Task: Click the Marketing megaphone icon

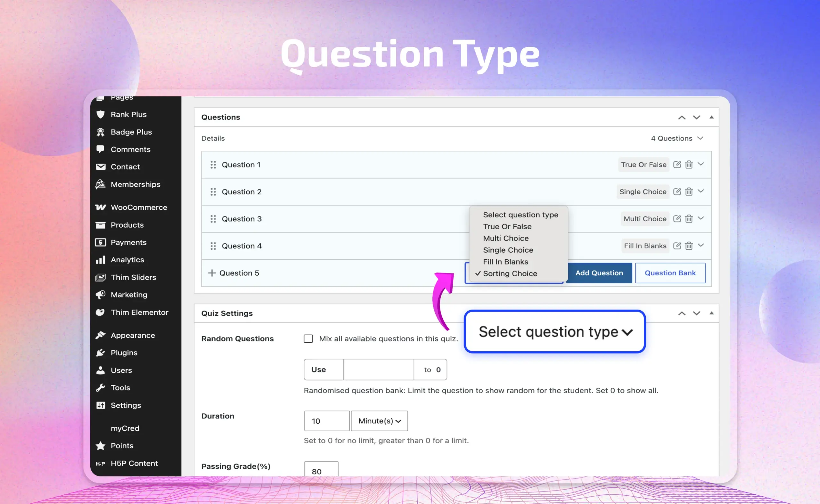Action: click(x=100, y=295)
